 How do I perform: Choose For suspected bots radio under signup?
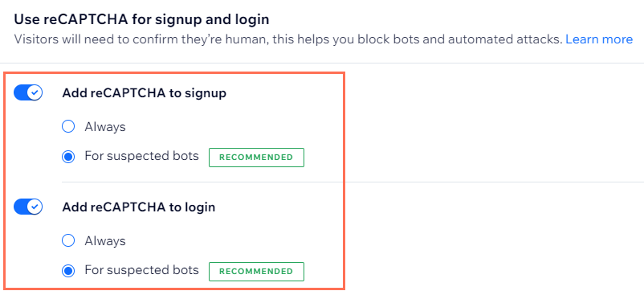(x=68, y=157)
